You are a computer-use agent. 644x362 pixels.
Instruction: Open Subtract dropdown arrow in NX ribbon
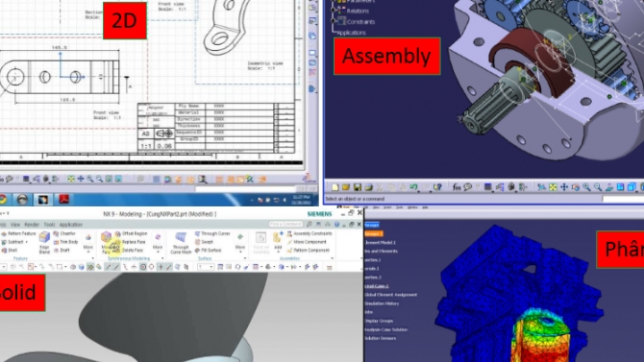click(x=27, y=242)
